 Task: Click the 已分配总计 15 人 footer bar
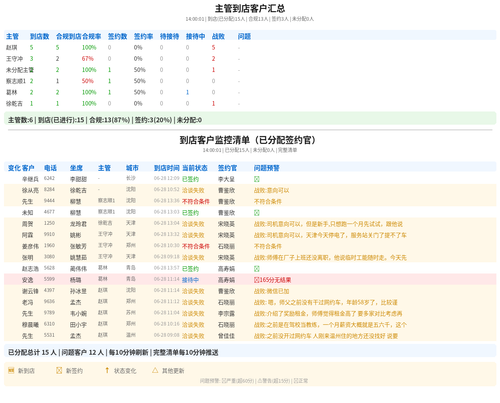pyautogui.click(x=250, y=352)
